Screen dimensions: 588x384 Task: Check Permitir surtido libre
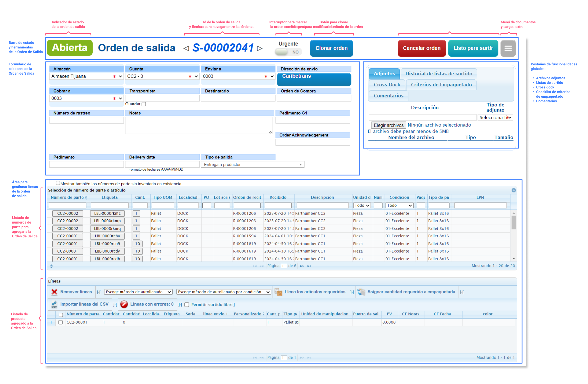point(187,305)
